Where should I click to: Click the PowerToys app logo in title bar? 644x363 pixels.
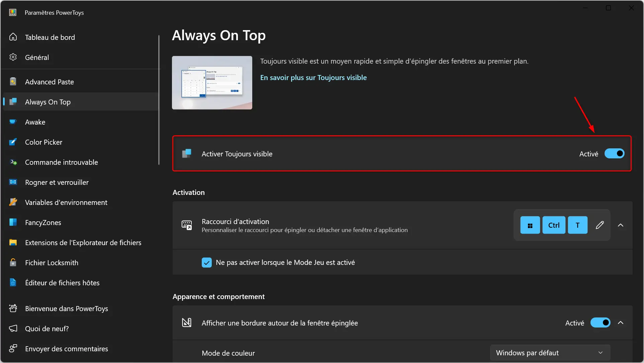point(13,12)
